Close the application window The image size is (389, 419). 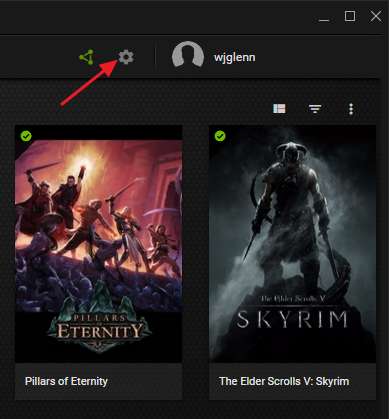point(376,16)
